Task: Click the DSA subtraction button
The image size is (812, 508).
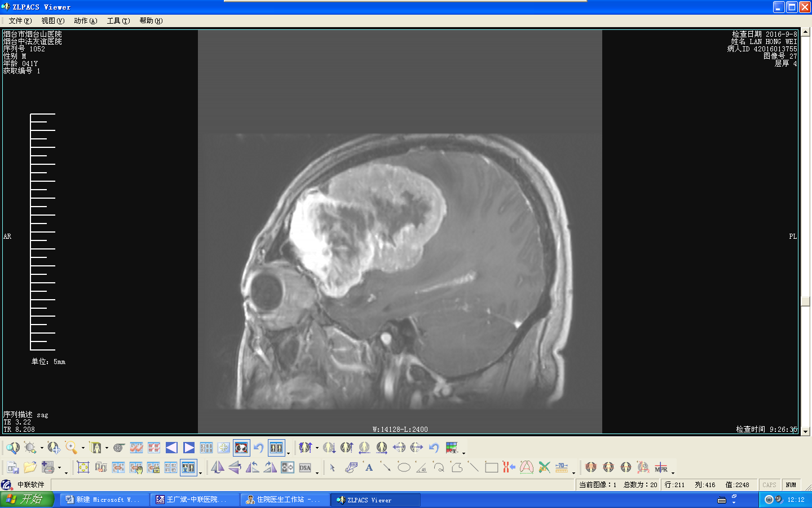Action: [305, 467]
